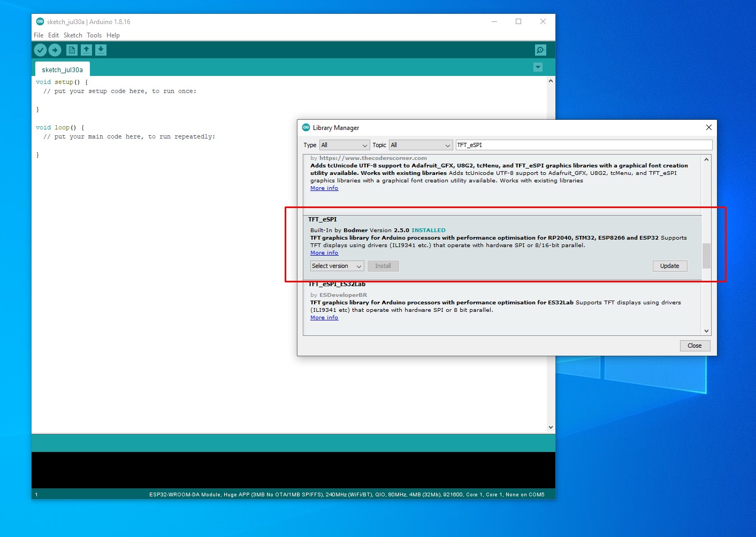Click the Close button in Library Manager

(694, 346)
